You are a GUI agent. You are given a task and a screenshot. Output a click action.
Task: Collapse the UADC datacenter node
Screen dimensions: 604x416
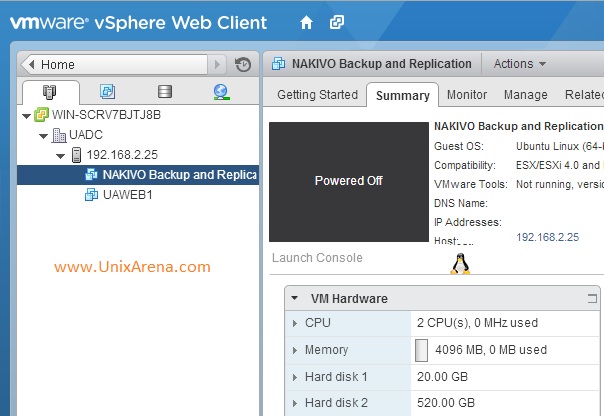pos(43,136)
